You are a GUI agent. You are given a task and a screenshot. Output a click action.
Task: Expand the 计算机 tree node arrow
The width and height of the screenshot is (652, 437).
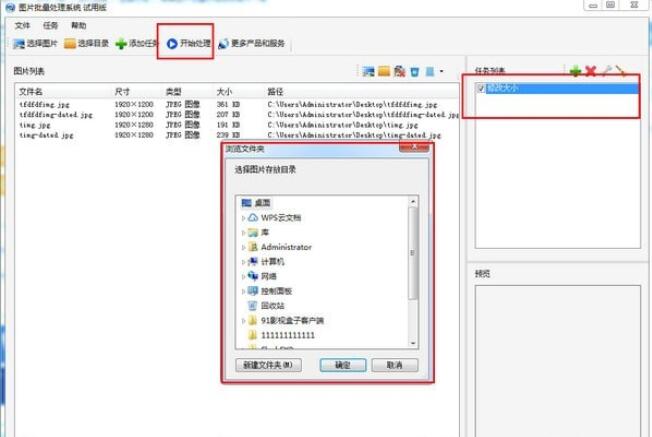tap(243, 262)
